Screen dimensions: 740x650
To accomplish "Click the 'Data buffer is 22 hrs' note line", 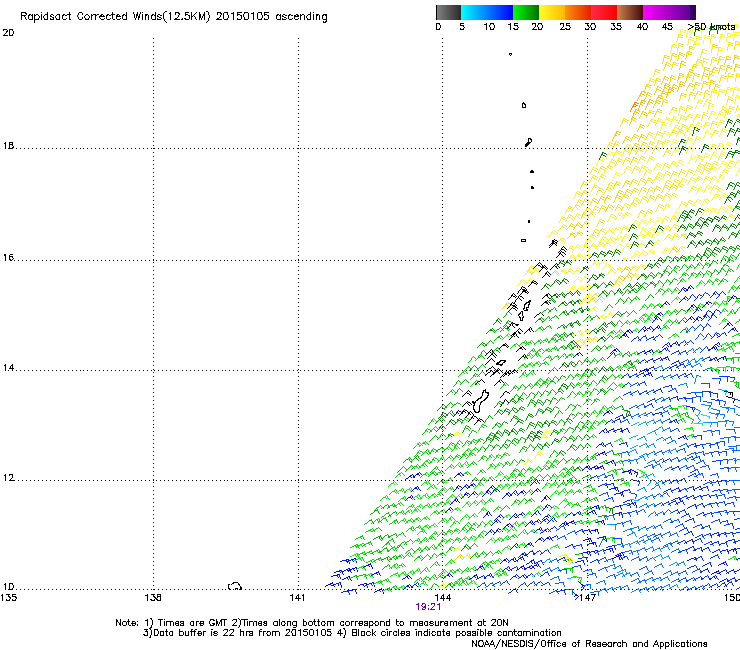I will [352, 633].
